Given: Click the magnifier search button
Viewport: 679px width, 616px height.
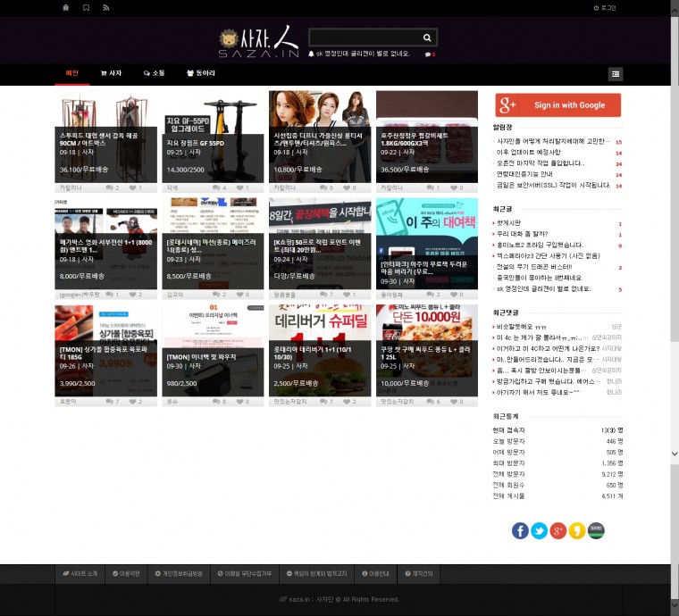Looking at the screenshot, I should 427,37.
